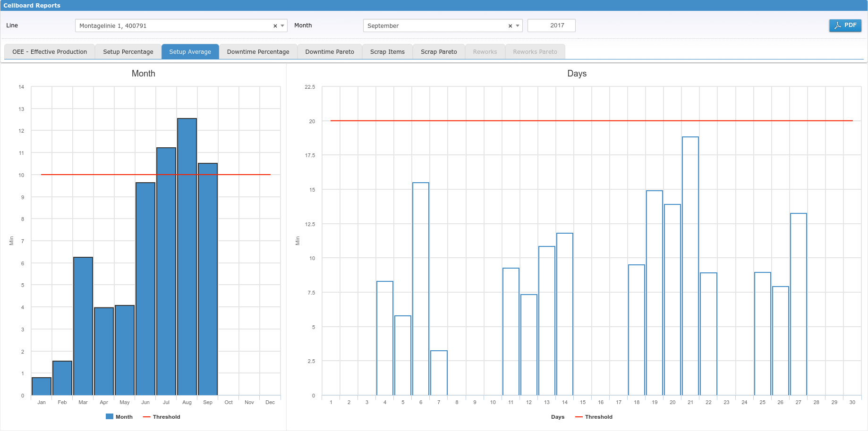Switch to OEE - Effective Production tab
Viewport: 868px width, 431px height.
50,52
